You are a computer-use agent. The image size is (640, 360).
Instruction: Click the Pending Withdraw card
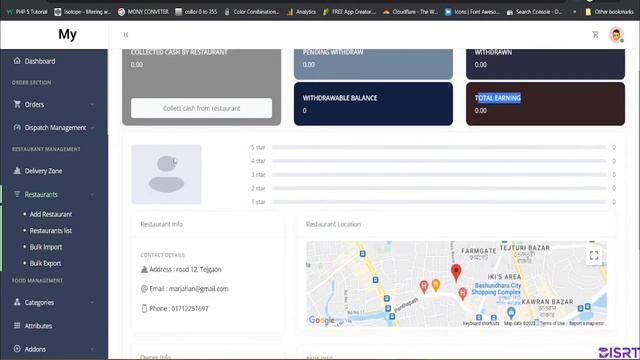pyautogui.click(x=373, y=64)
